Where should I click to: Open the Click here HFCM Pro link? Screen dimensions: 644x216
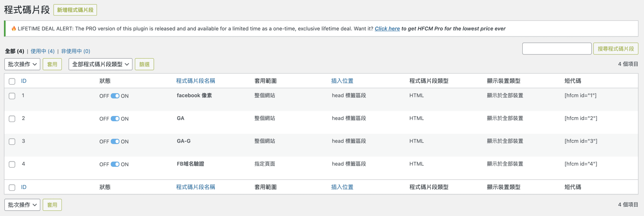(x=387, y=29)
